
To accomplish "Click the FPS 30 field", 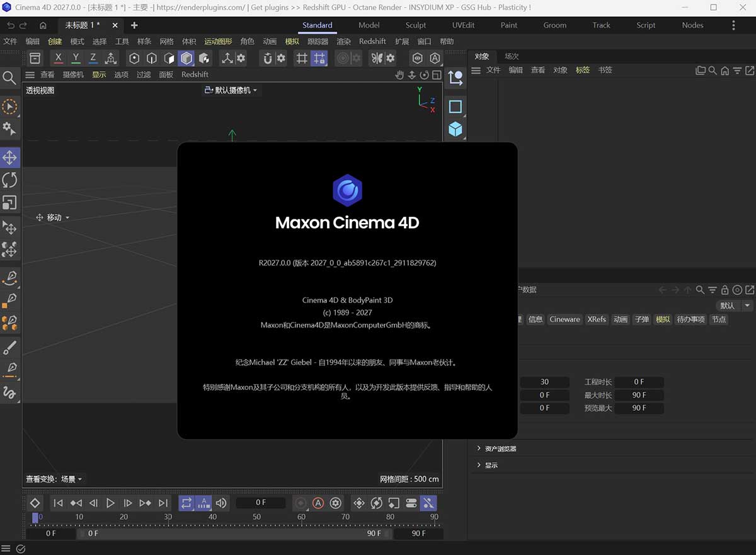I will 545,382.
